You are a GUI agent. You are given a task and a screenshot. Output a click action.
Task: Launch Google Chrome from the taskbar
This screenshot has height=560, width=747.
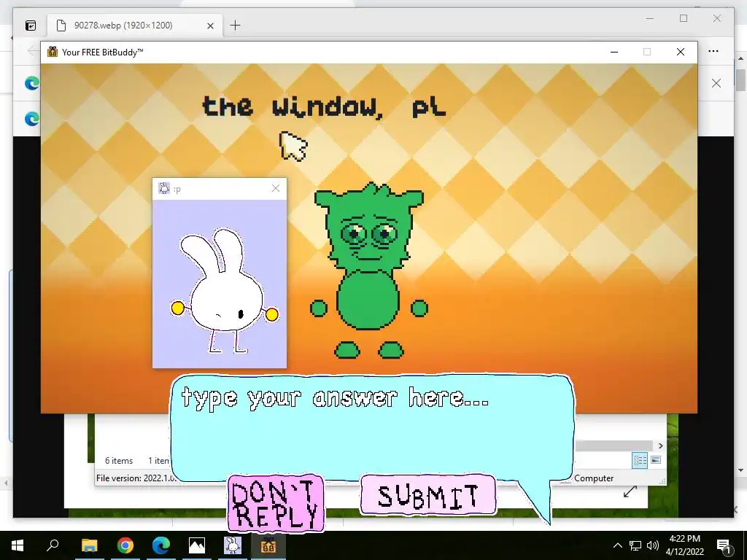125,545
